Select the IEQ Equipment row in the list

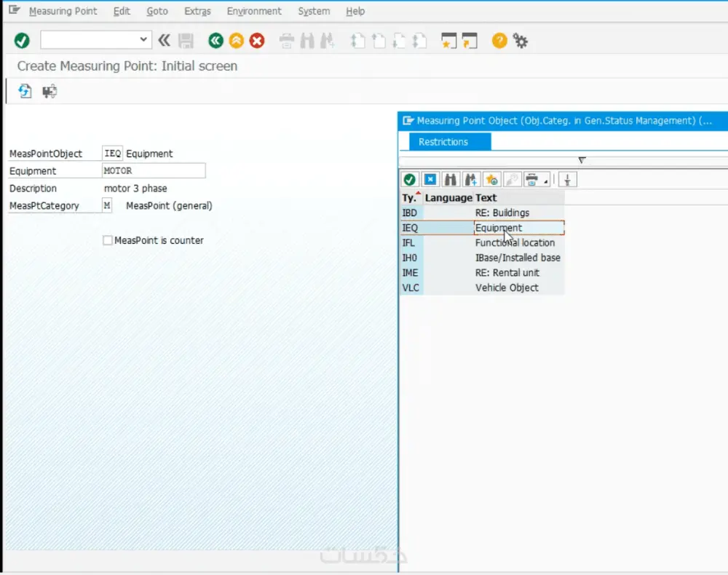[x=498, y=227]
